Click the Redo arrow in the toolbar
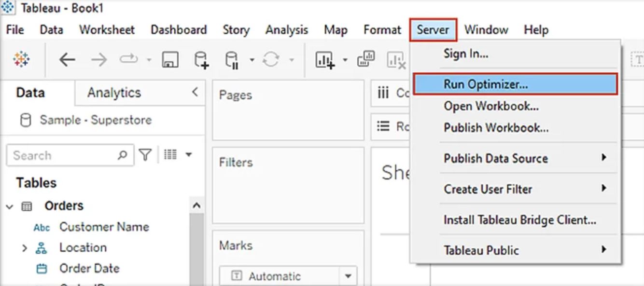 point(98,59)
